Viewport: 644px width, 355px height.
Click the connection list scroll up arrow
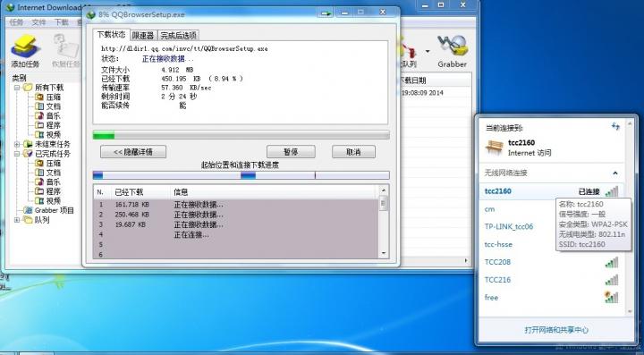point(384,190)
